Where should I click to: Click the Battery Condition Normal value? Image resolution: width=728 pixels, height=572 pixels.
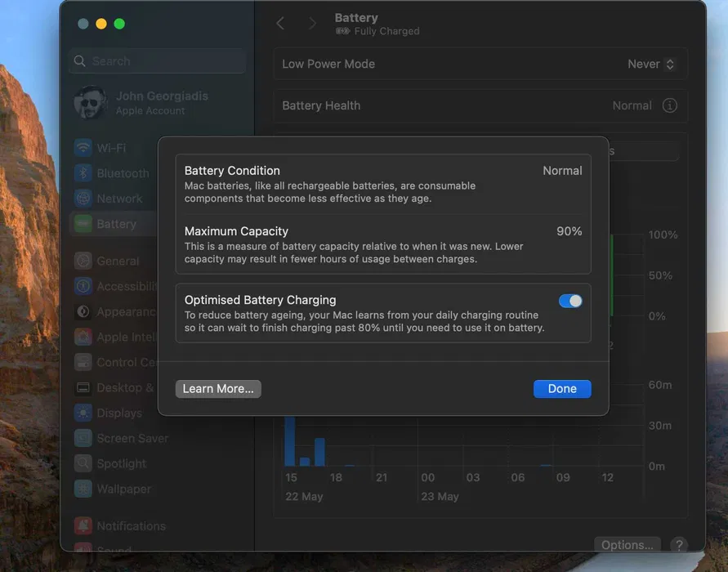(x=562, y=171)
